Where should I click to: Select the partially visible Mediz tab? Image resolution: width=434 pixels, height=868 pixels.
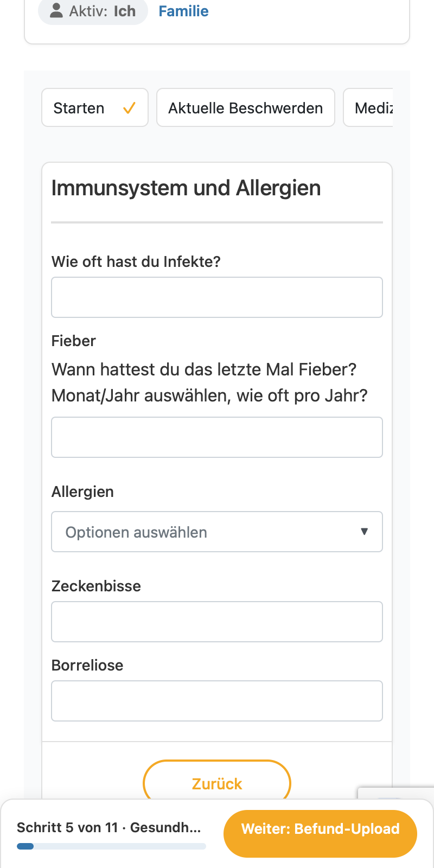pos(368,108)
